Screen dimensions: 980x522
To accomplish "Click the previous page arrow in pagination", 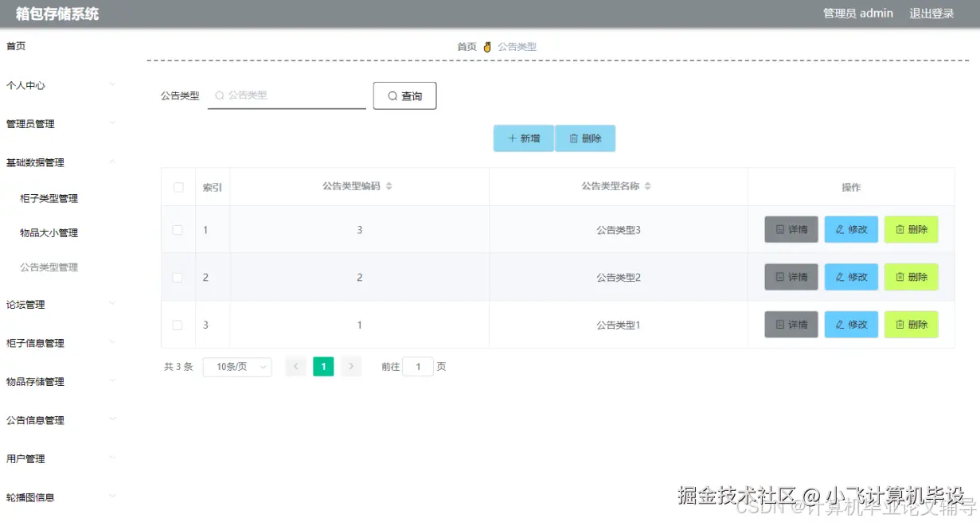I will 295,366.
